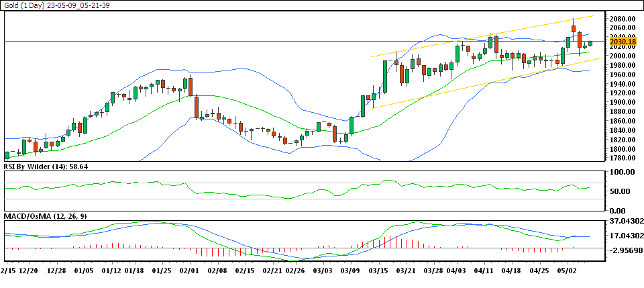The width and height of the screenshot is (644, 288).
Task: Click the 02/08 date label
Action: pyautogui.click(x=217, y=272)
